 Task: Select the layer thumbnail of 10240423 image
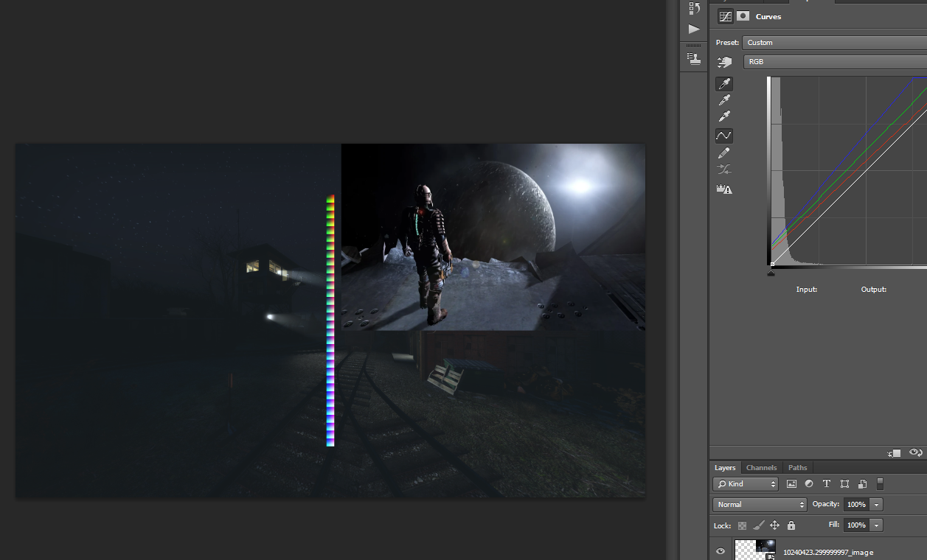click(x=754, y=550)
